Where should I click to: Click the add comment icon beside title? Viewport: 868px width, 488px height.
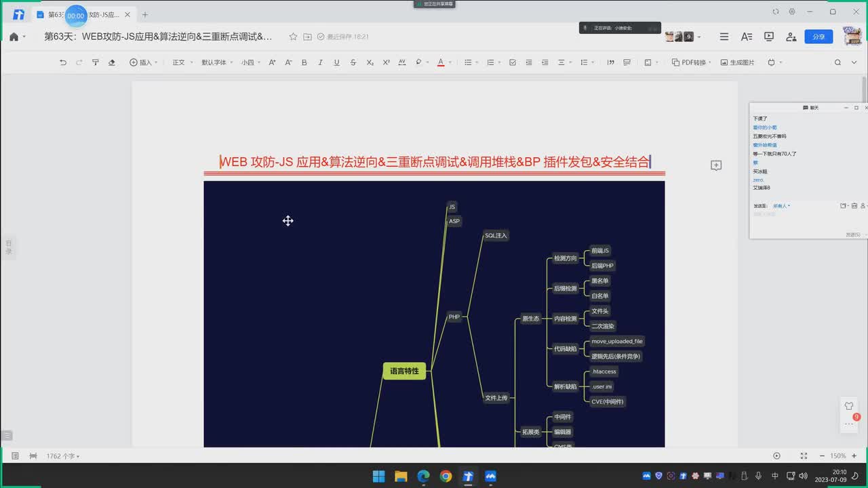(716, 165)
